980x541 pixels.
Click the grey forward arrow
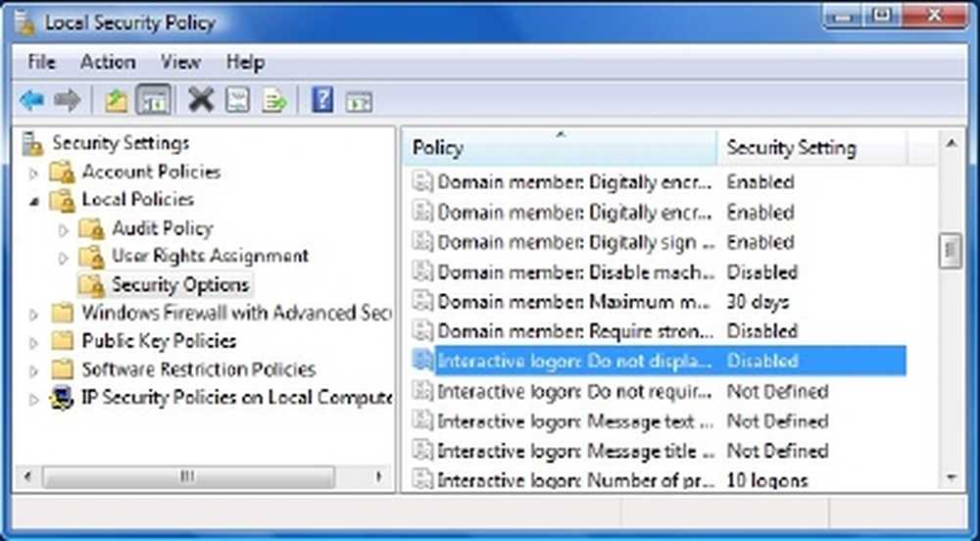click(x=68, y=101)
